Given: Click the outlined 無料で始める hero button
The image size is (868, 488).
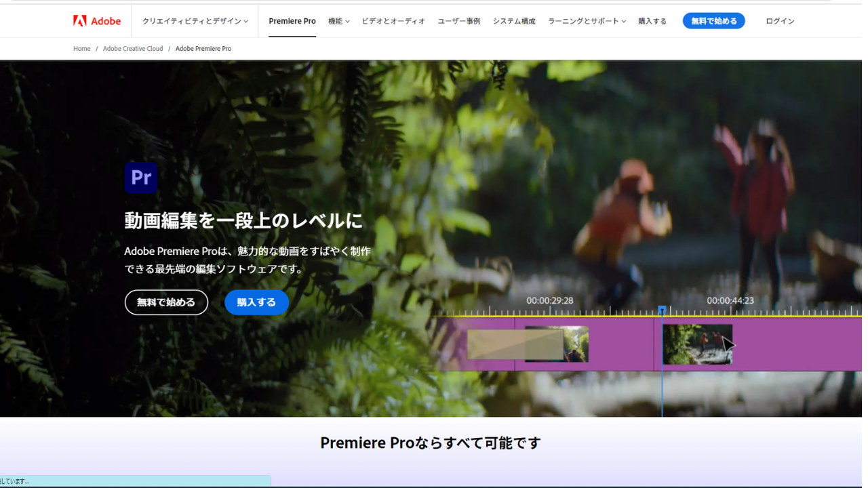Looking at the screenshot, I should click(166, 302).
